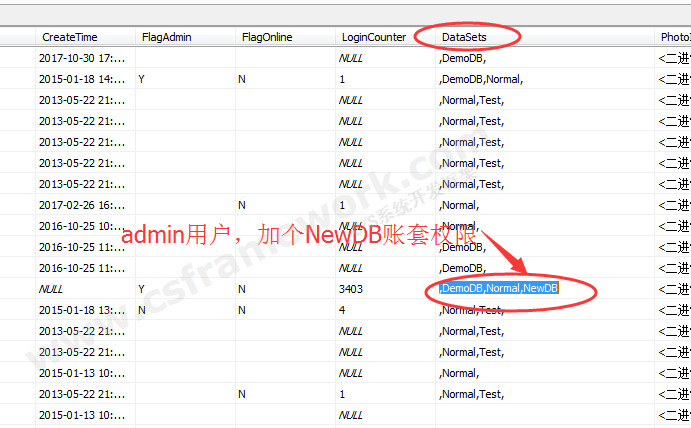The image size is (691, 428).
Task: Select the ,DemoDB,Normal, cell in DataSets
Action: (482, 79)
